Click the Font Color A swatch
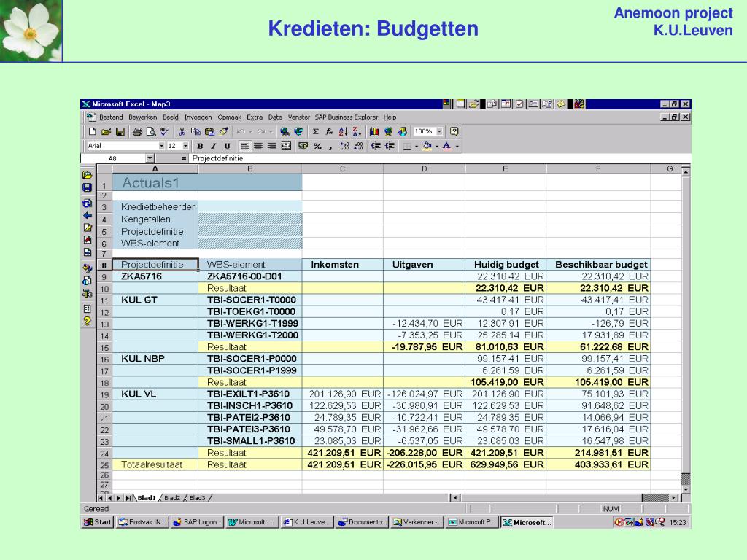Image resolution: width=747 pixels, height=560 pixels. click(x=447, y=146)
